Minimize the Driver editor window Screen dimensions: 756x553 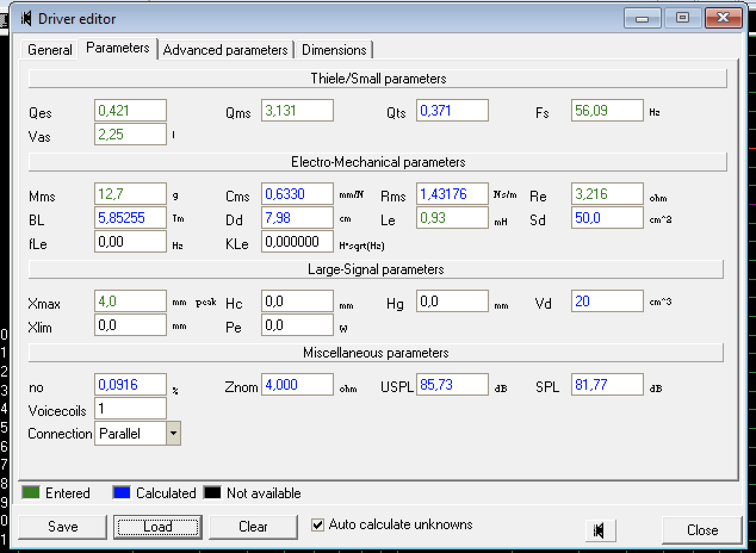click(x=642, y=18)
